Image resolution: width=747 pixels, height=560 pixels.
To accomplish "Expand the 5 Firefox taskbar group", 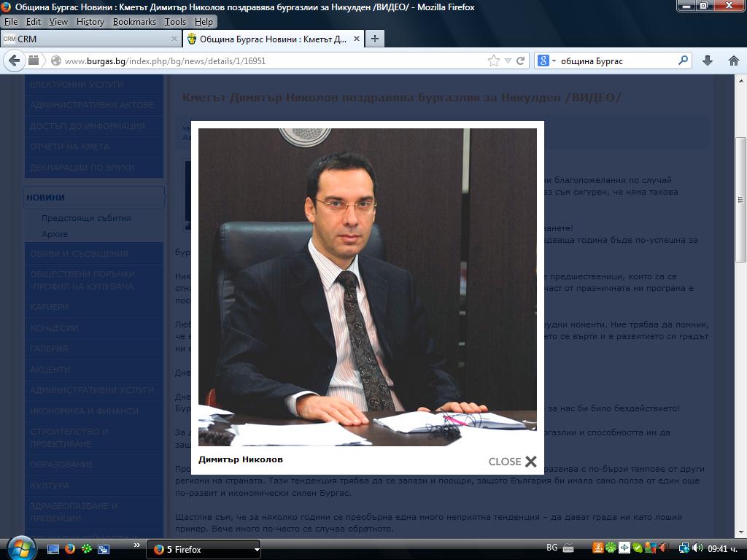I will pyautogui.click(x=204, y=550).
